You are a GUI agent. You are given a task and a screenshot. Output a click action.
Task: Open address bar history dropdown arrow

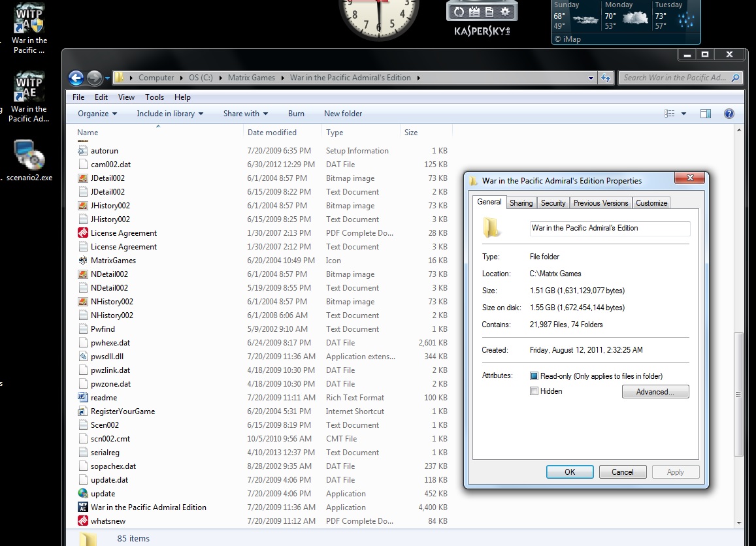591,78
